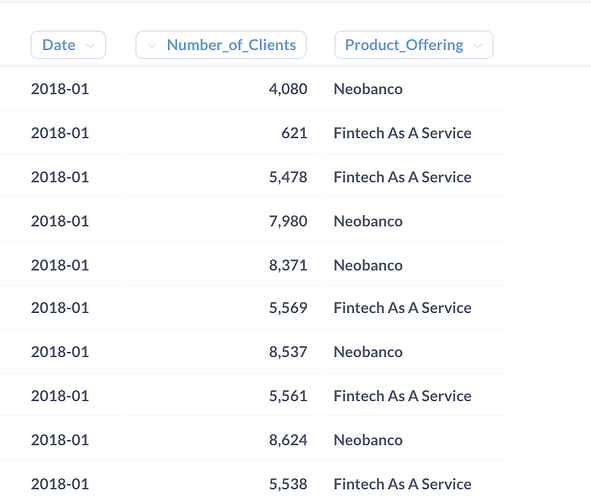This screenshot has height=500, width=591.
Task: Click the 5,561 clients value
Action: click(288, 396)
